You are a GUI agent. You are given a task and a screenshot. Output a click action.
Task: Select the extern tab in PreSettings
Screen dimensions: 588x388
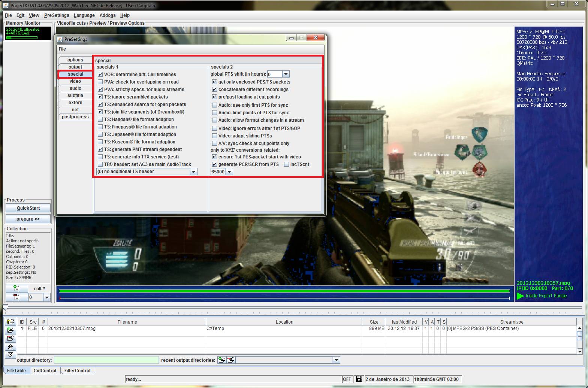(75, 103)
